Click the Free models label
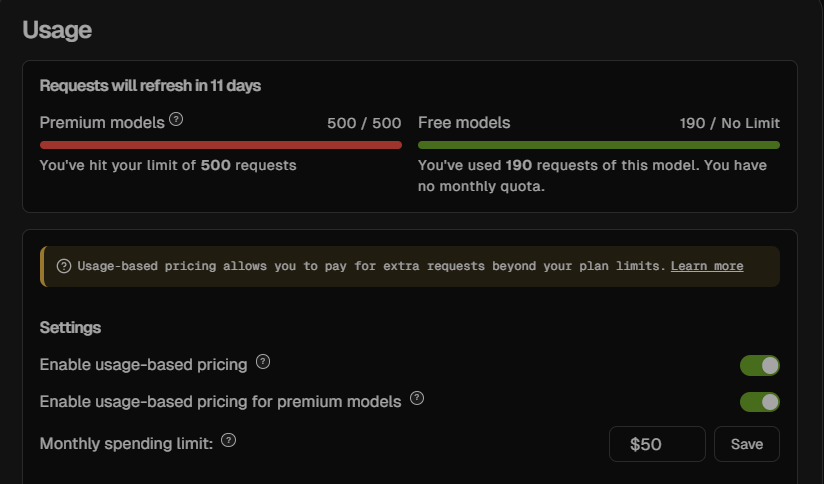824x484 pixels. (x=464, y=123)
